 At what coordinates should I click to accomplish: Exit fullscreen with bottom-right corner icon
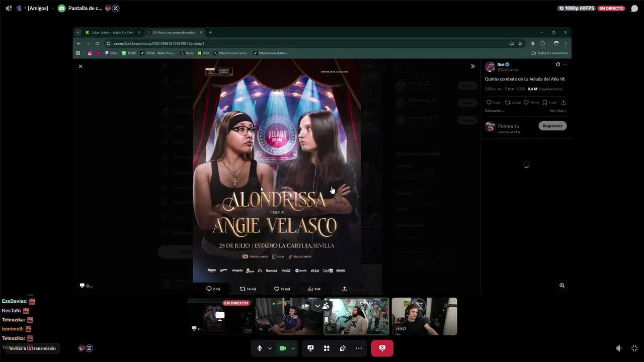634,348
